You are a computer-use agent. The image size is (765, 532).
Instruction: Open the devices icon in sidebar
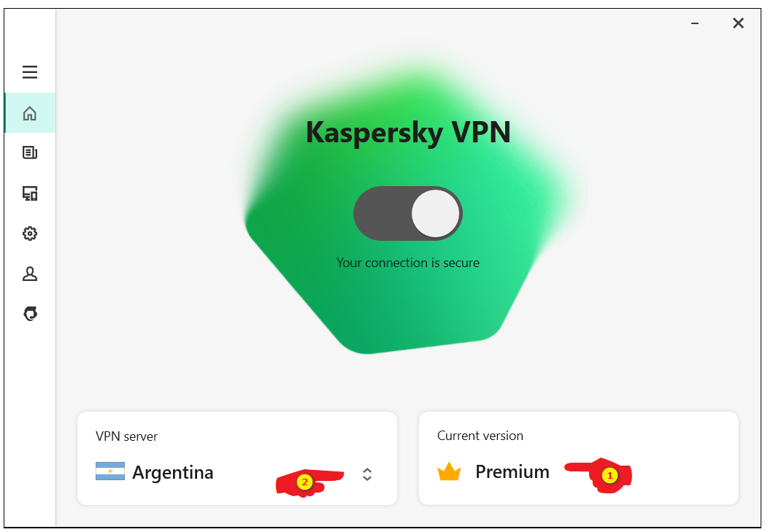pos(29,193)
